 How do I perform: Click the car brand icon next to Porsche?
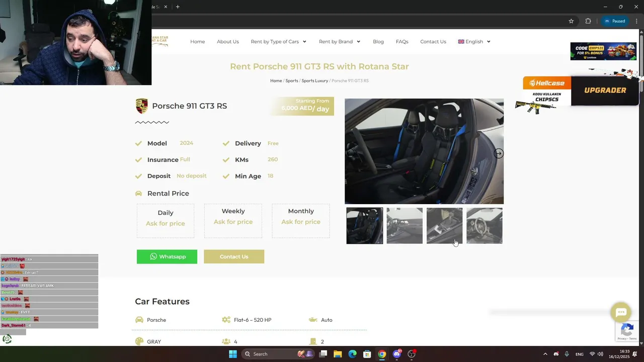coord(139,320)
